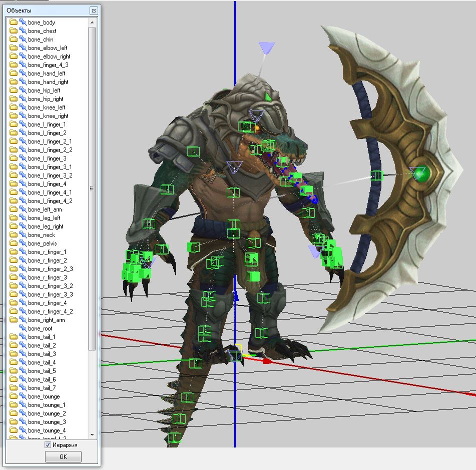Click the scroll down arrow in object list
The height and width of the screenshot is (470, 476).
coord(92,435)
